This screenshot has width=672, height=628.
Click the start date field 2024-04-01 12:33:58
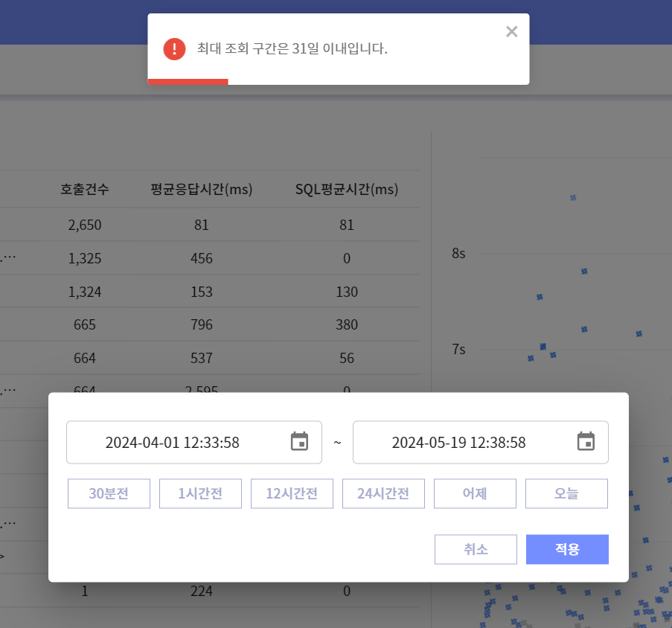coord(173,443)
